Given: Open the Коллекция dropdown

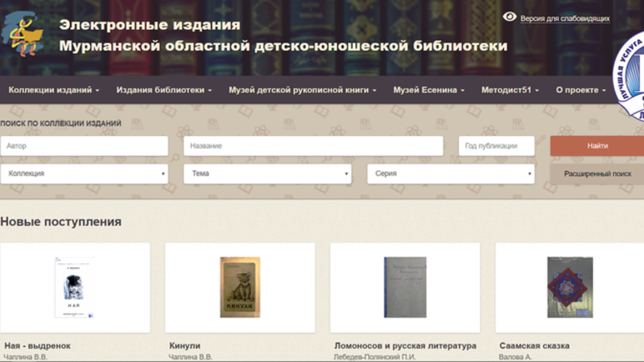Looking at the screenshot, I should tap(85, 174).
